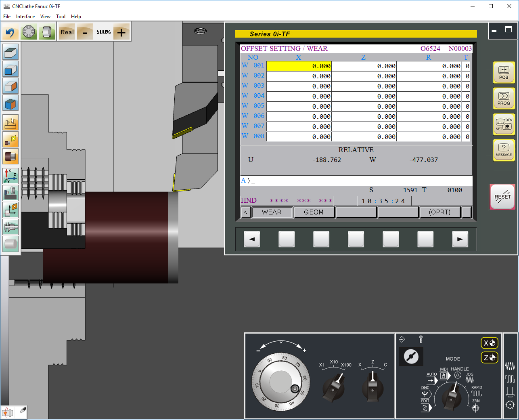Set mode selector to ZRN
This screenshot has width=519, height=420.
click(x=476, y=405)
